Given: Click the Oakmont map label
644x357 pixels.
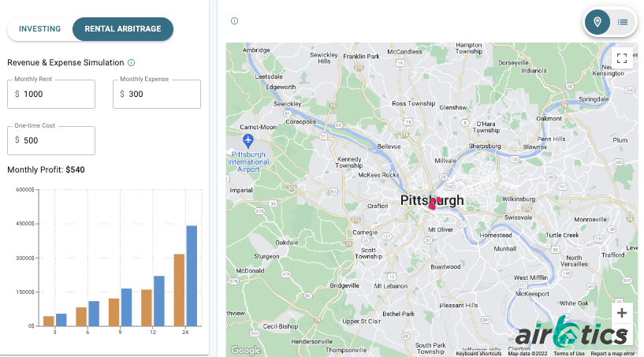Looking at the screenshot, I should 549,118.
